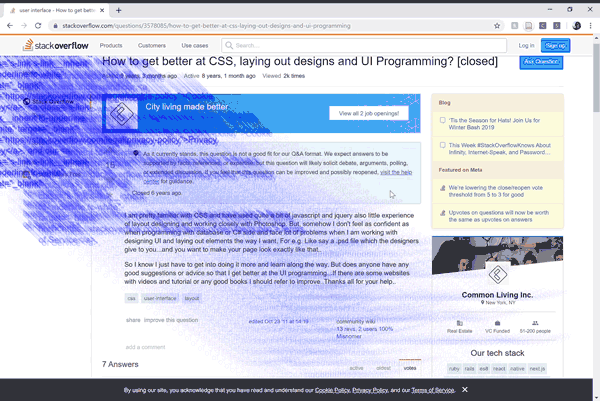The height and width of the screenshot is (401, 600).
Task: Click the Stack Overflow logo
Action: (56, 45)
